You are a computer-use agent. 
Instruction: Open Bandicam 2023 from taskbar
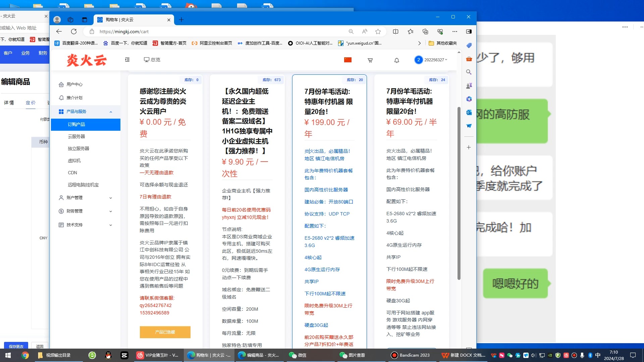(411, 355)
